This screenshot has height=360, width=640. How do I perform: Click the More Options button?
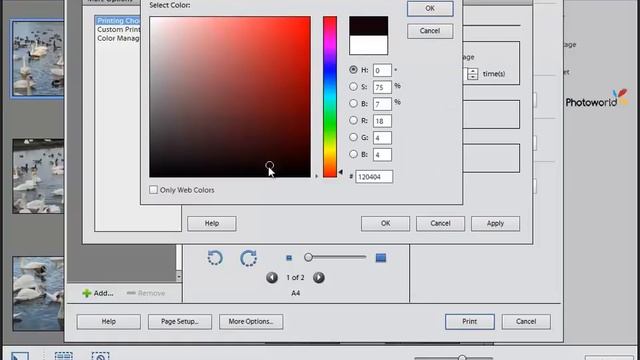pos(251,322)
